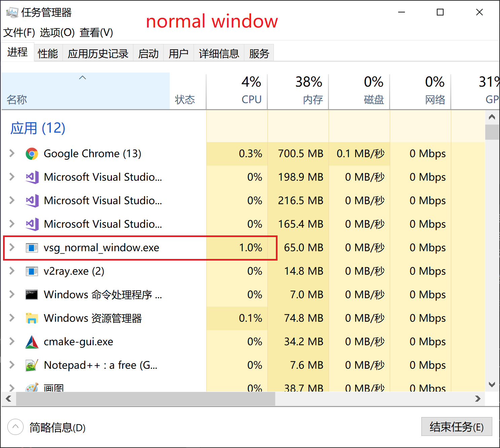Image resolution: width=500 pixels, height=448 pixels.
Task: Click the vertical scrollbar down arrow
Action: click(492, 385)
